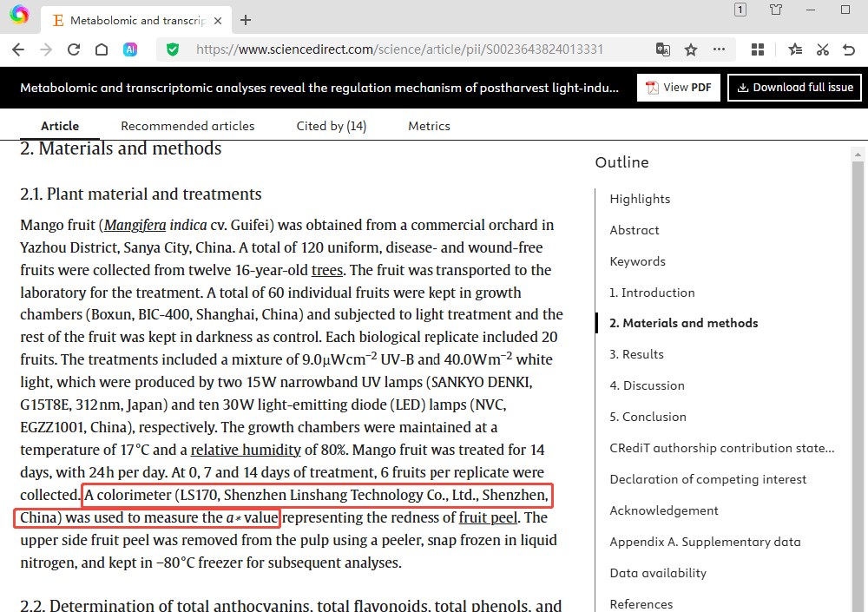This screenshot has width=868, height=612.
Task: Click the '2.1. Plant material and treatments' heading
Action: (x=141, y=194)
